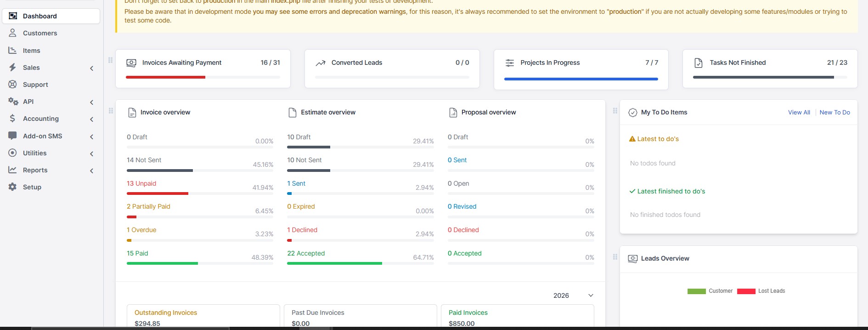Open the 0 Accepted proposals link
The height and width of the screenshot is (330, 868).
click(465, 253)
